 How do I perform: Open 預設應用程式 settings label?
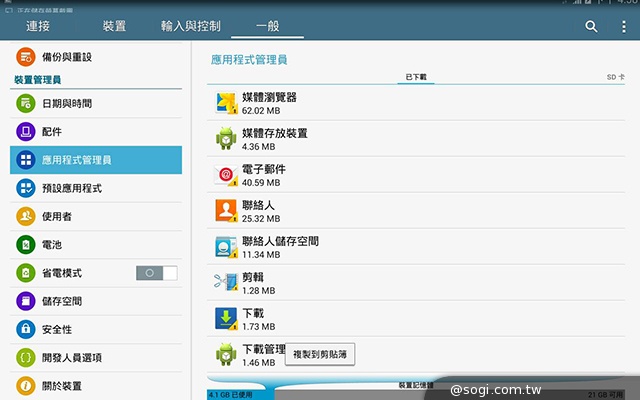click(x=72, y=188)
